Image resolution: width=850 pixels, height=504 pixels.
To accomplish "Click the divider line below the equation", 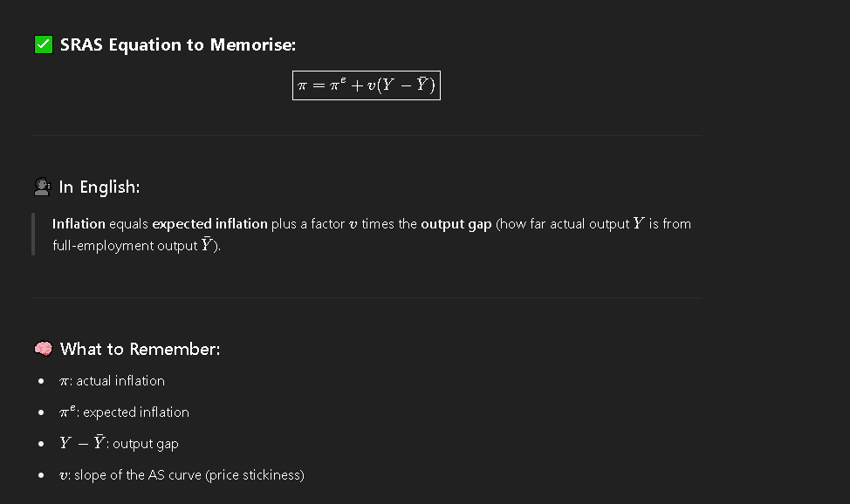I will tap(367, 135).
